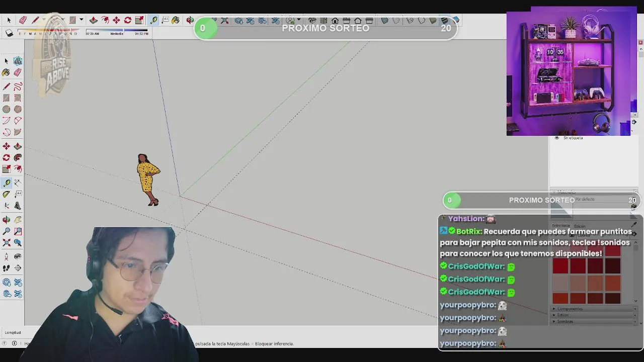The height and width of the screenshot is (362, 644).
Task: Click the Paint Bucket in top toolbar
Action: point(176,20)
